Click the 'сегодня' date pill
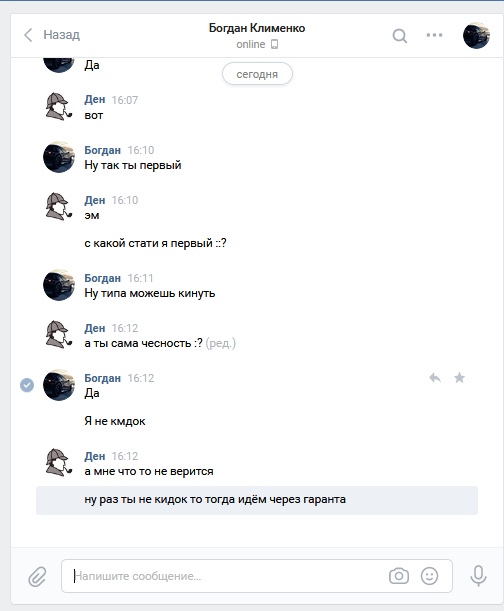Screen dimensions: 504x611 tap(257, 74)
